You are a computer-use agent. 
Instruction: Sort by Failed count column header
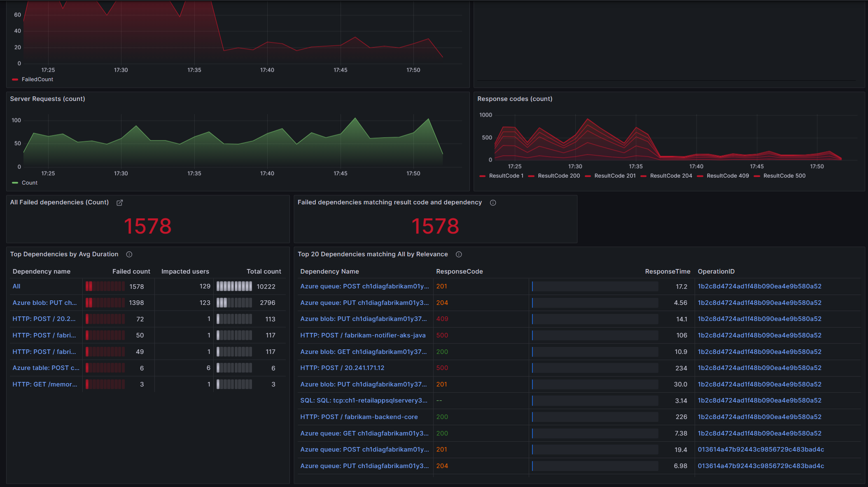pos(131,272)
